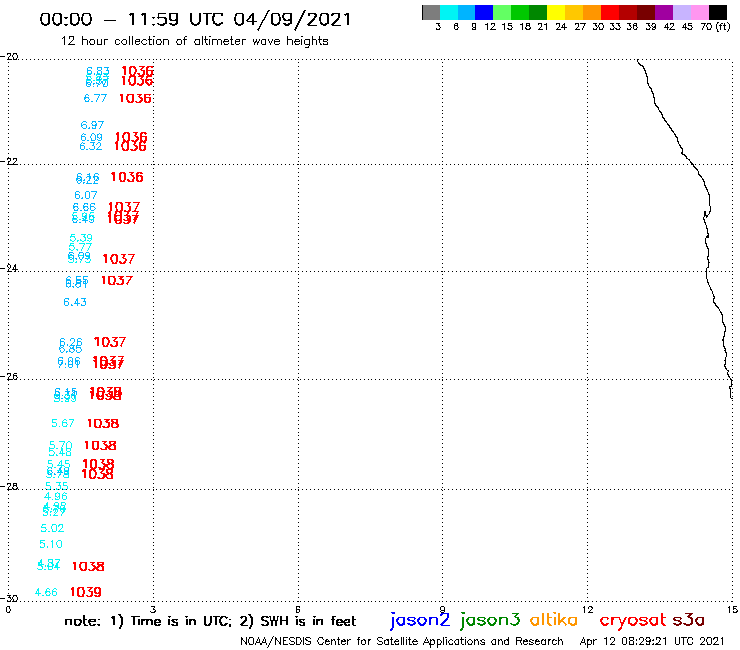The width and height of the screenshot is (740, 650).
Task: Click the wave height value 4.96
Action: click(56, 496)
